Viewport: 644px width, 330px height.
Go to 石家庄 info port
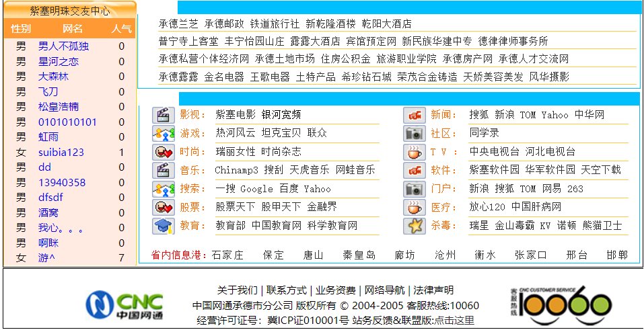(227, 255)
